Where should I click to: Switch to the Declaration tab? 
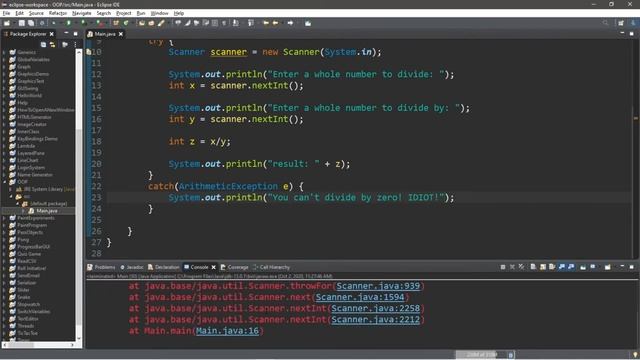click(x=163, y=267)
